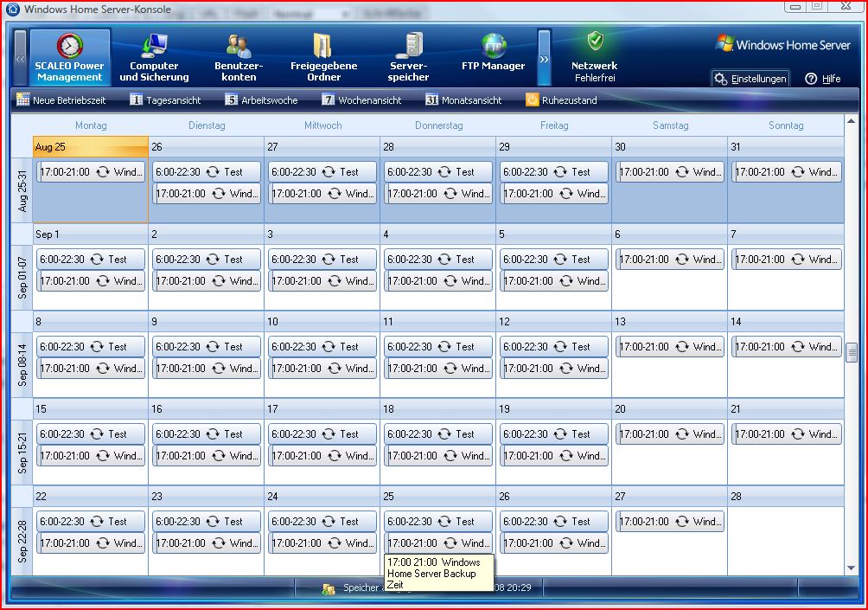Click recurrence icon on Aug 27 Test entry
The height and width of the screenshot is (610, 868).
coord(329,172)
